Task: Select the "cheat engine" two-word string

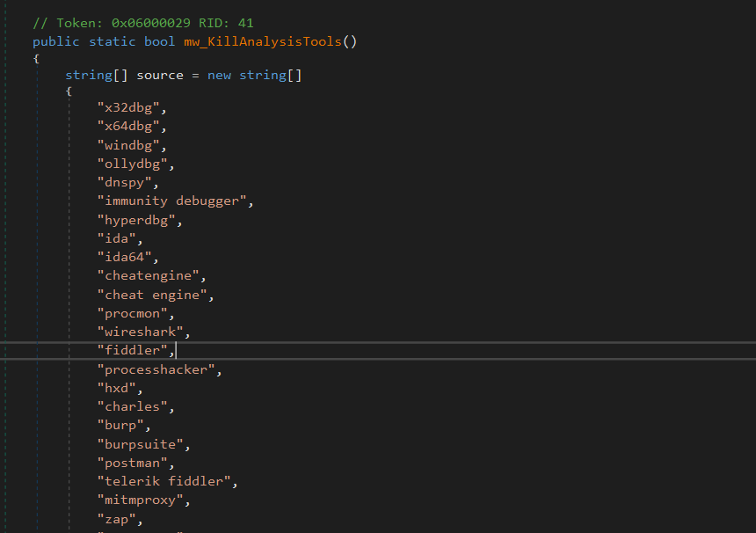Action: (152, 296)
